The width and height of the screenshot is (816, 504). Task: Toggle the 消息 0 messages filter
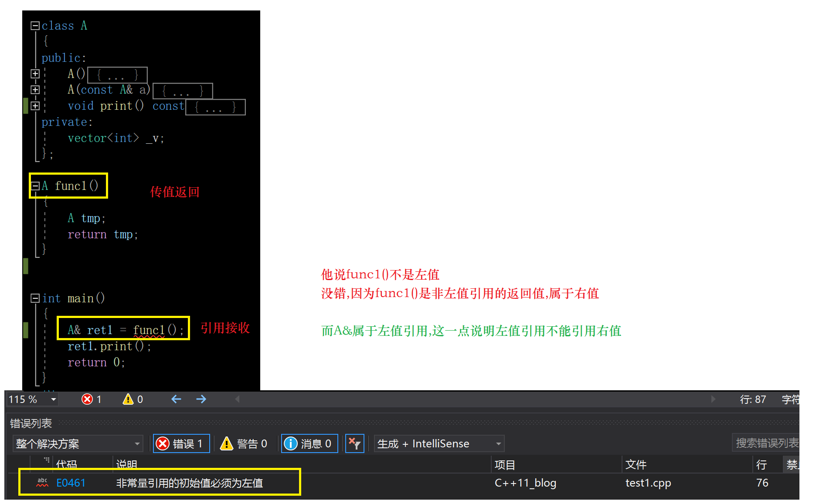pos(309,443)
